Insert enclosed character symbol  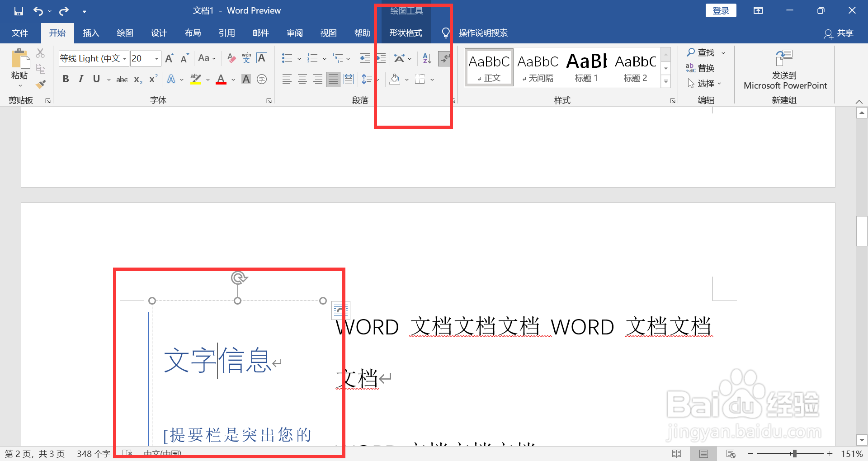click(262, 80)
